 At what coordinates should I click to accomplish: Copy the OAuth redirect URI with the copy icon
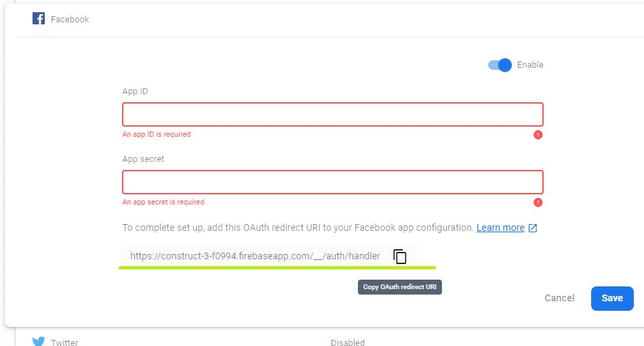(x=400, y=256)
